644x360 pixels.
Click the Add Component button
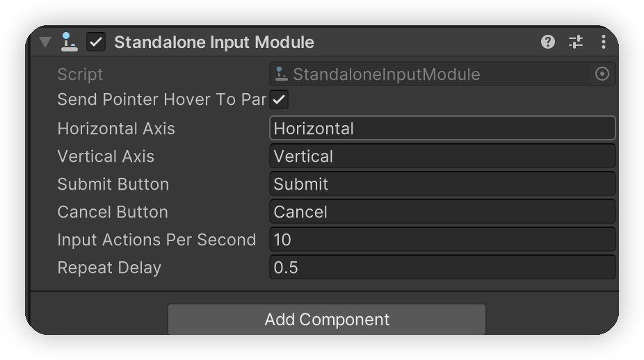327,320
